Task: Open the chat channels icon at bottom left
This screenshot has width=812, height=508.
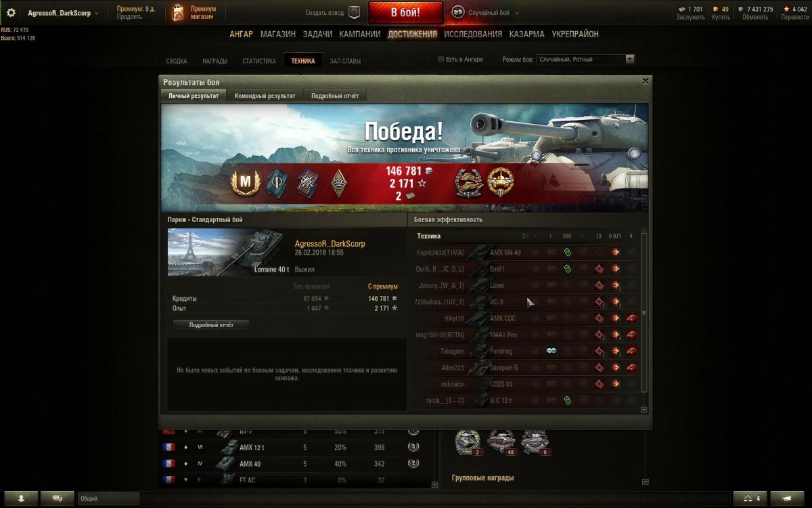Action: [x=57, y=499]
